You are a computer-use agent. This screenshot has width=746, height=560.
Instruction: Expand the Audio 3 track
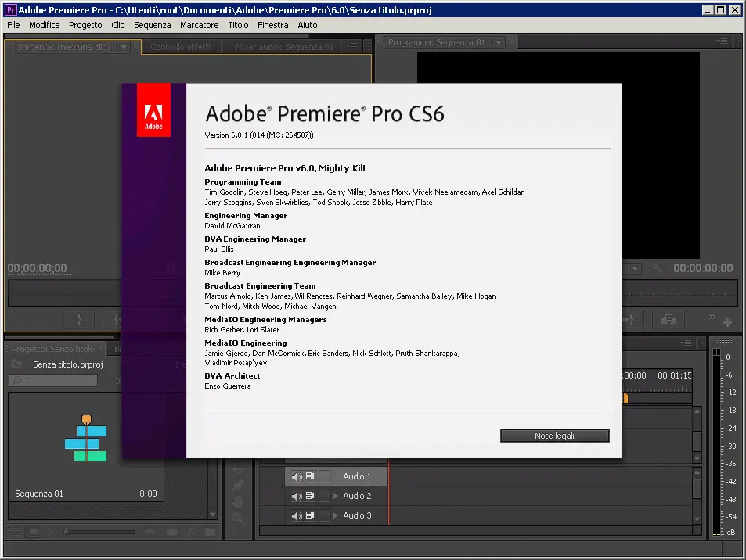(x=335, y=515)
